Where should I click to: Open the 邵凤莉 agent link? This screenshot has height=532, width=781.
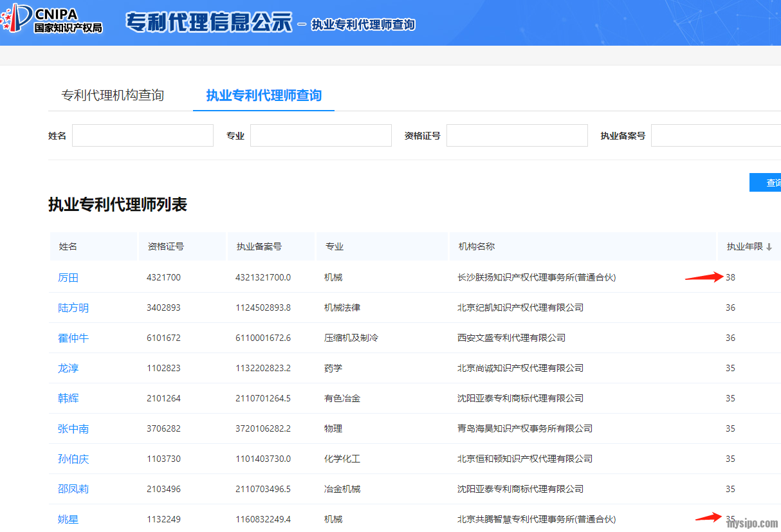pyautogui.click(x=73, y=490)
